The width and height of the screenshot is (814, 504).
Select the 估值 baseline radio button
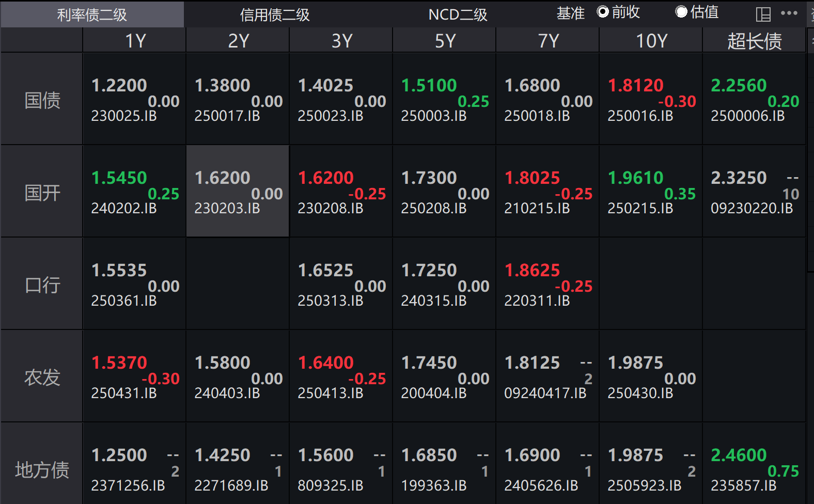(x=681, y=12)
